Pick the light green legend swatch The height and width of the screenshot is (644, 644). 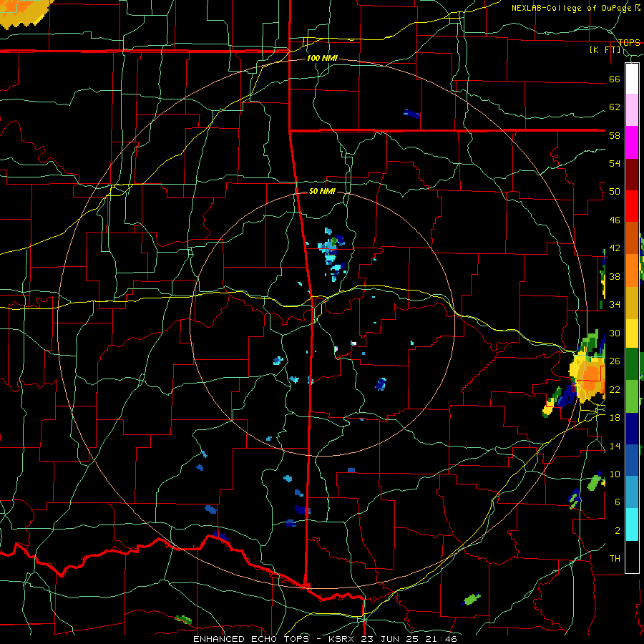pyautogui.click(x=632, y=396)
